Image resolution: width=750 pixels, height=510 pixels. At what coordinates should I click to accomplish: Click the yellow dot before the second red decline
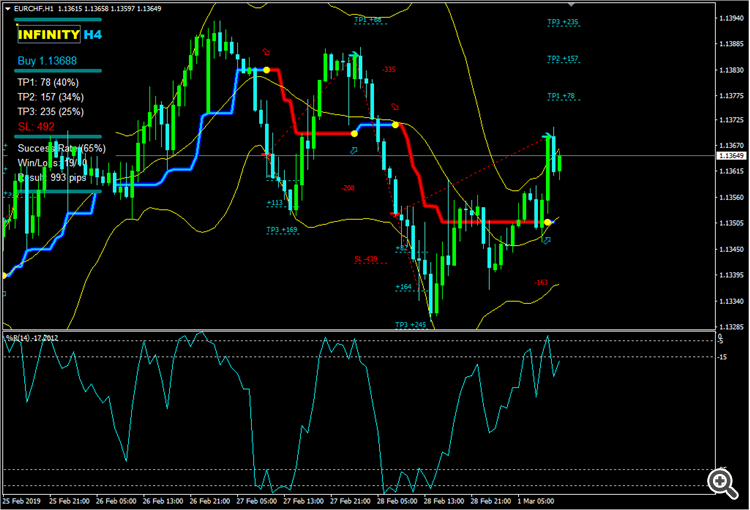(x=395, y=125)
